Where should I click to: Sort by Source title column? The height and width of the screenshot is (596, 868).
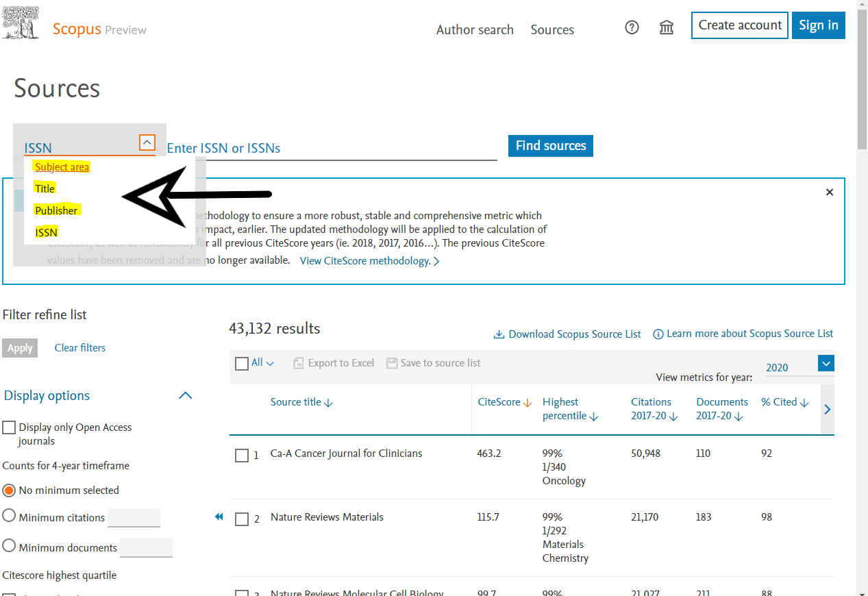301,402
